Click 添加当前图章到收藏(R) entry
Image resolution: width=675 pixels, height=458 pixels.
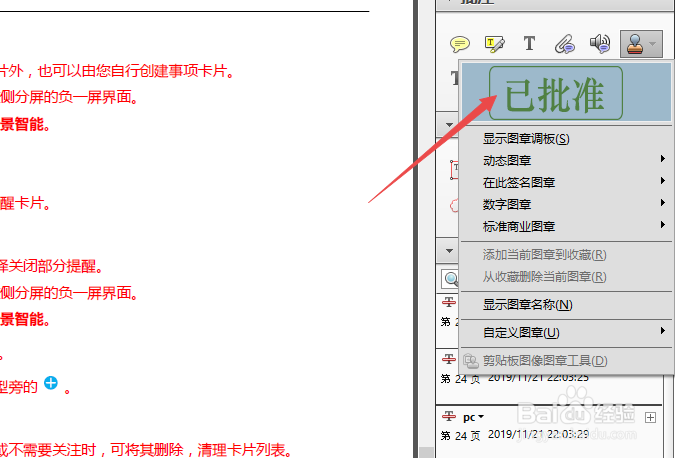[544, 254]
